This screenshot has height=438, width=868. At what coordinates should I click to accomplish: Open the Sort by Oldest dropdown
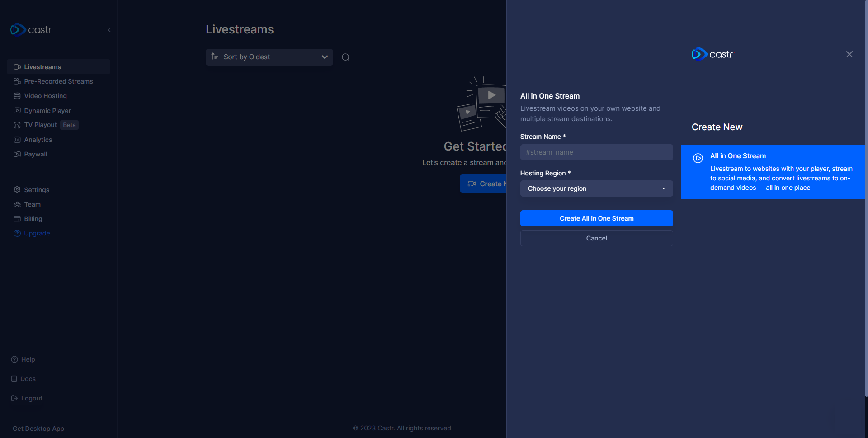tap(269, 57)
